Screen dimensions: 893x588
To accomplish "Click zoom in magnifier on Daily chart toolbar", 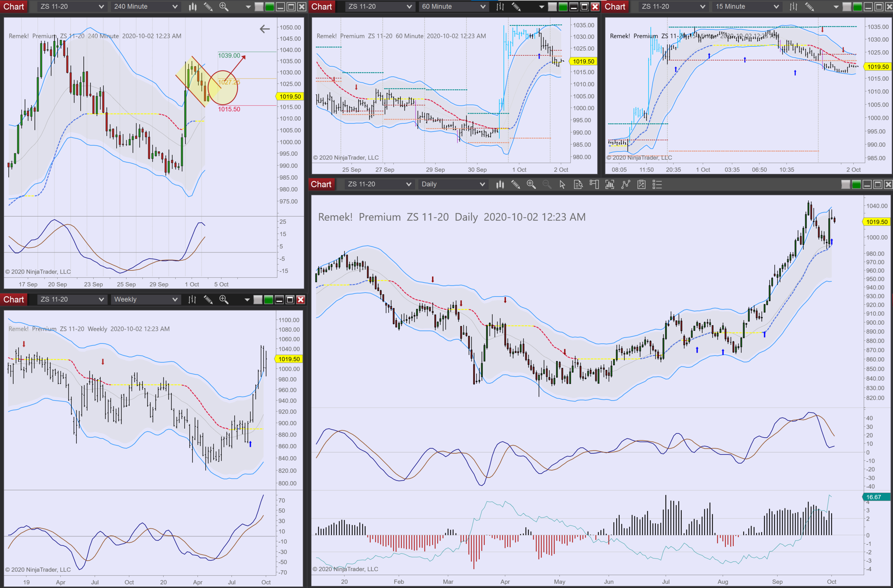I will point(531,185).
